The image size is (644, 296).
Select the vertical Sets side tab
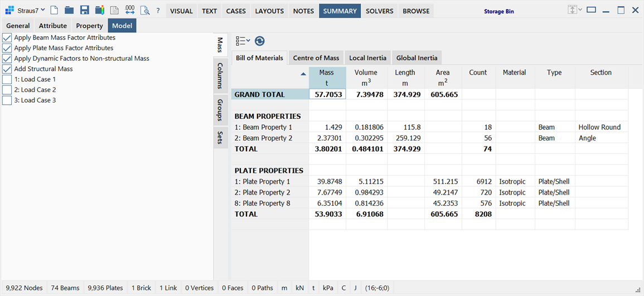221,138
